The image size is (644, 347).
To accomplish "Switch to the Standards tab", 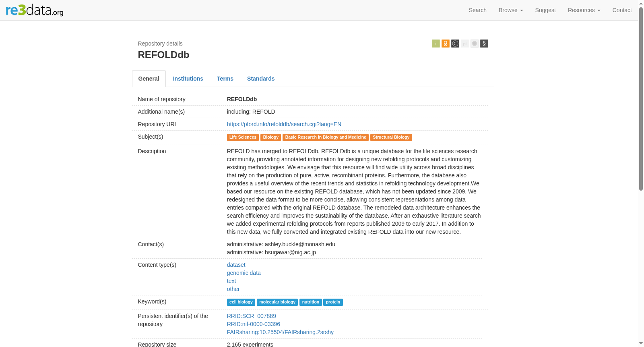I will point(261,79).
